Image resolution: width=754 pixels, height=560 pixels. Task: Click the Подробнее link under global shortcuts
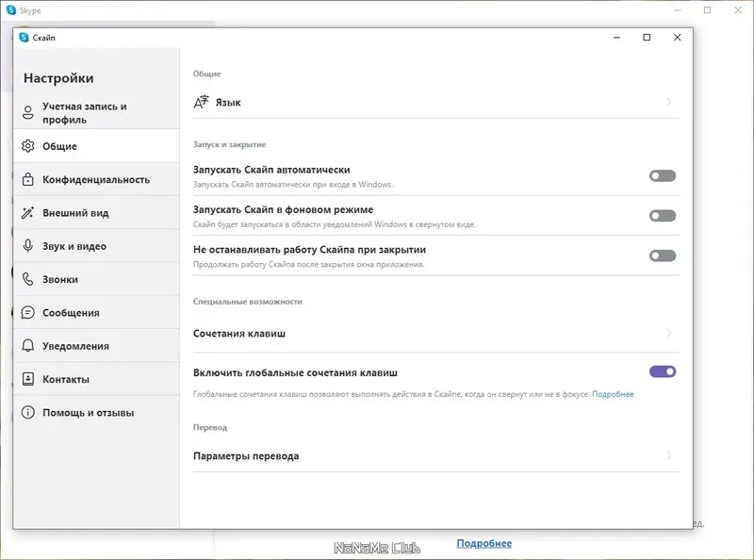613,394
